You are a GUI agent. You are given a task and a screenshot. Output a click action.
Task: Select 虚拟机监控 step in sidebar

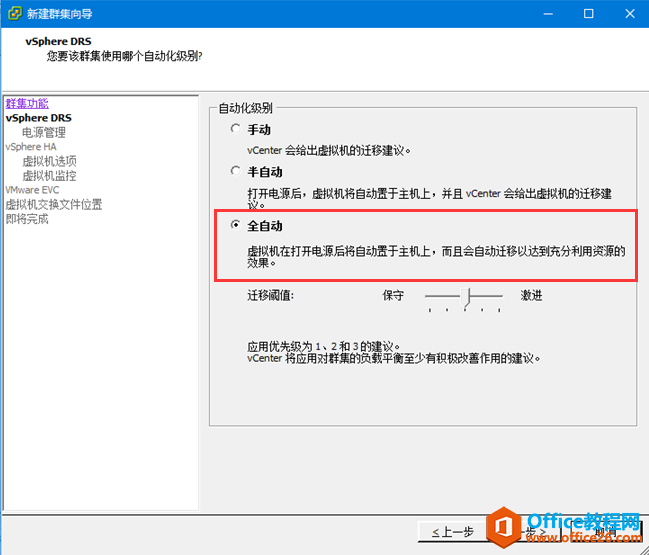coord(49,175)
